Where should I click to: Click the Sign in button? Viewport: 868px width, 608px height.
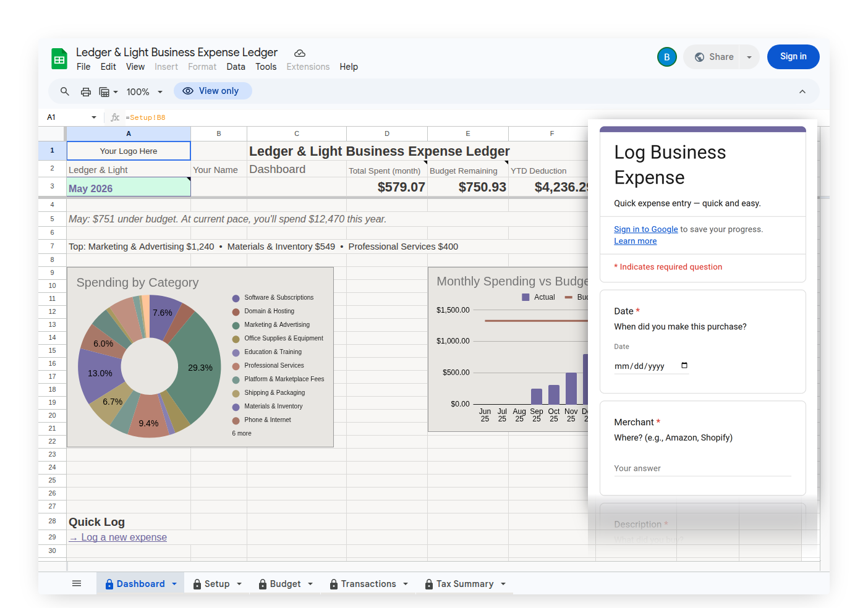pos(793,57)
